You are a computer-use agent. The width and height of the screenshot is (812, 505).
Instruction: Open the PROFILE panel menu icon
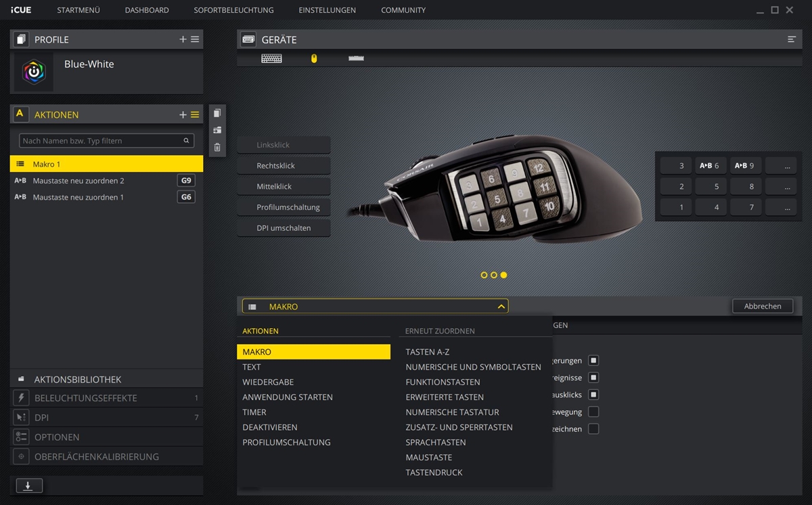[x=195, y=39]
